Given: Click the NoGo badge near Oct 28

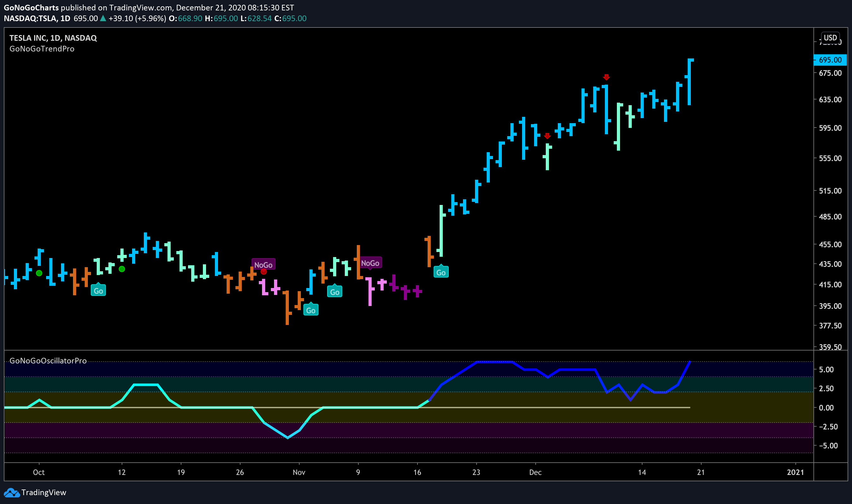Looking at the screenshot, I should (263, 264).
